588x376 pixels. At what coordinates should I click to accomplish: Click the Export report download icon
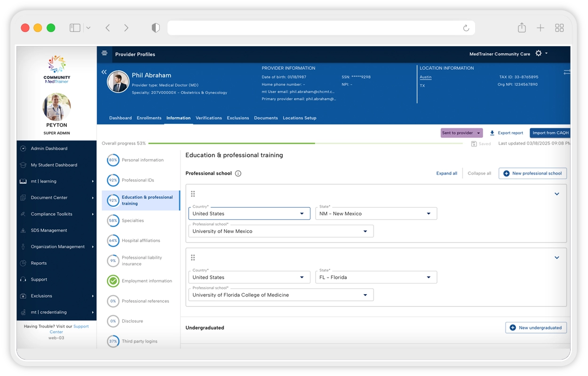pyautogui.click(x=492, y=133)
